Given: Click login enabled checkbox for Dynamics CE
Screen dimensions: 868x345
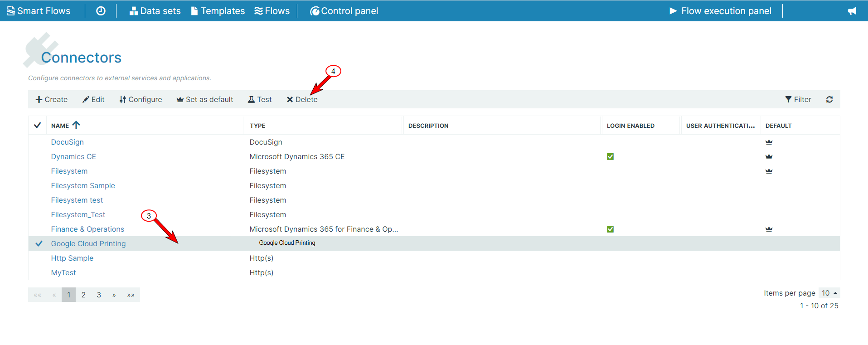Looking at the screenshot, I should pos(610,156).
